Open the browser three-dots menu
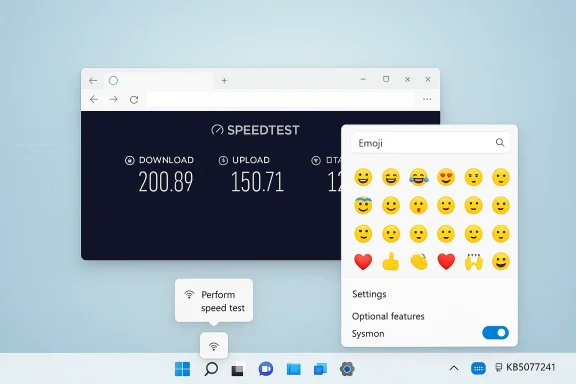The height and width of the screenshot is (384, 576). coord(427,99)
